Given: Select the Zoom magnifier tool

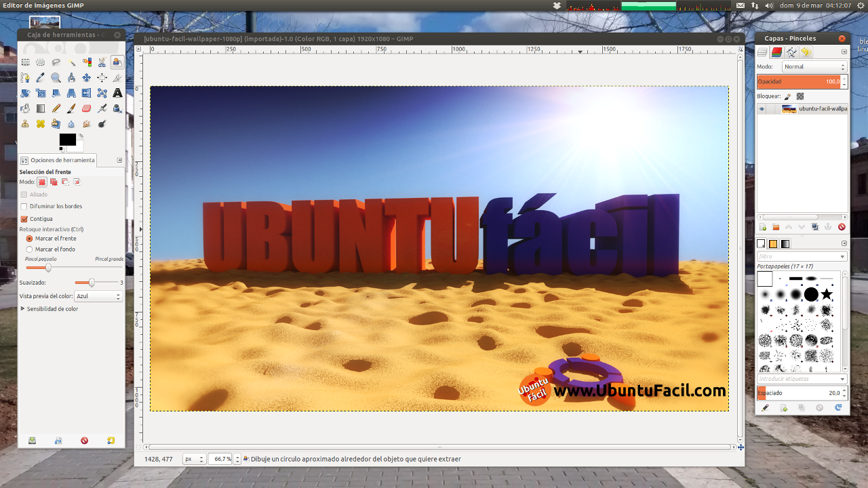Looking at the screenshot, I should coord(56,78).
